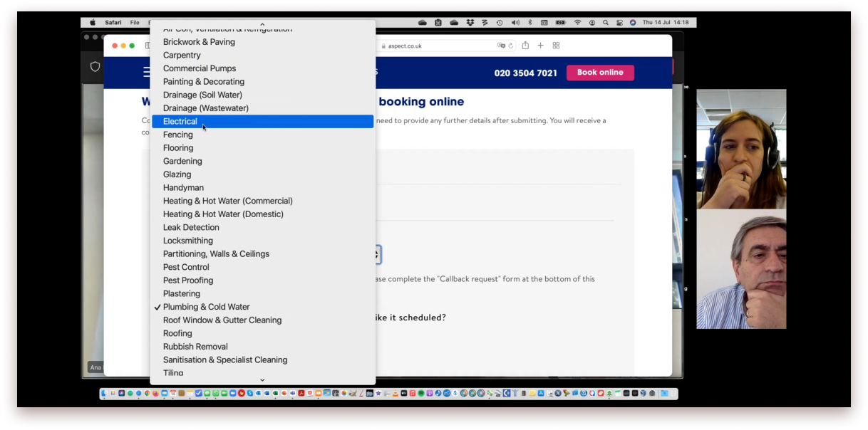Select Fencing from dropdown
The height and width of the screenshot is (430, 868).
263,135
